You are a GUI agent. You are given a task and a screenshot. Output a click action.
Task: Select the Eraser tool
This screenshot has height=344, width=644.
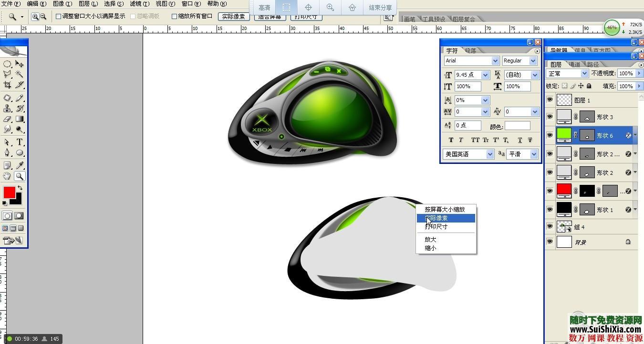pos(7,119)
